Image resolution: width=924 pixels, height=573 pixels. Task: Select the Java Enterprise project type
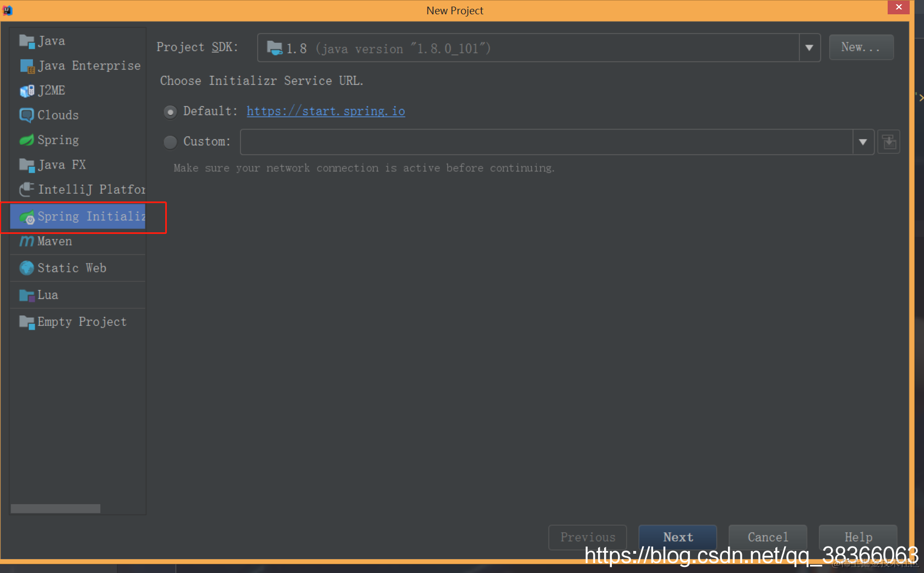tap(78, 66)
